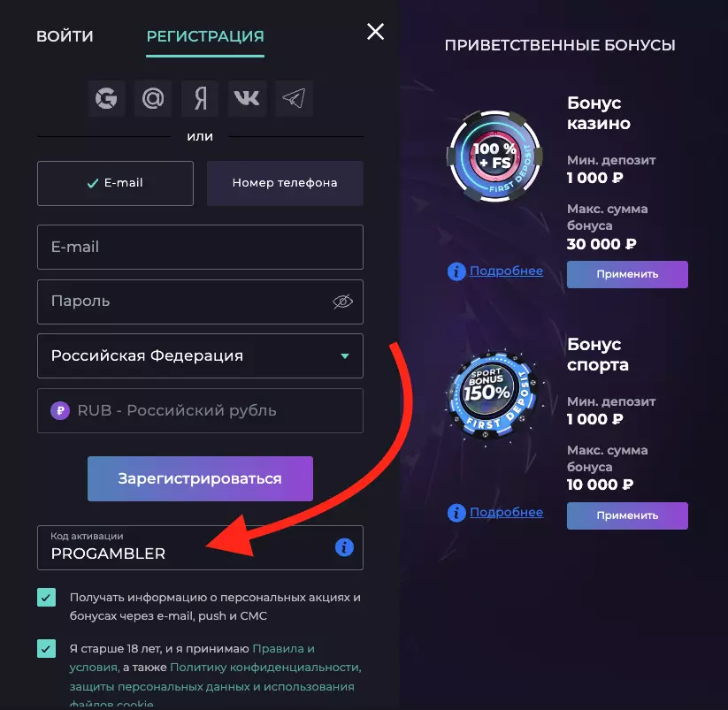This screenshot has width=728, height=710.
Task: Close the registration dialog
Action: pyautogui.click(x=376, y=33)
